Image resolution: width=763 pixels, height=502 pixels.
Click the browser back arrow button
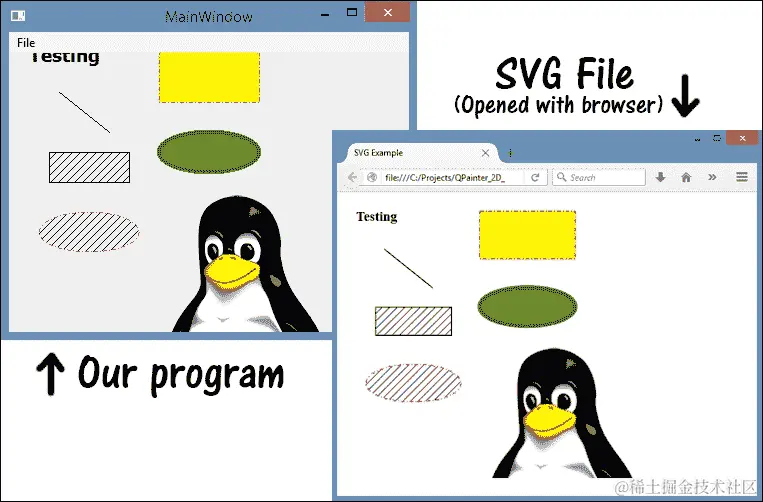[353, 177]
